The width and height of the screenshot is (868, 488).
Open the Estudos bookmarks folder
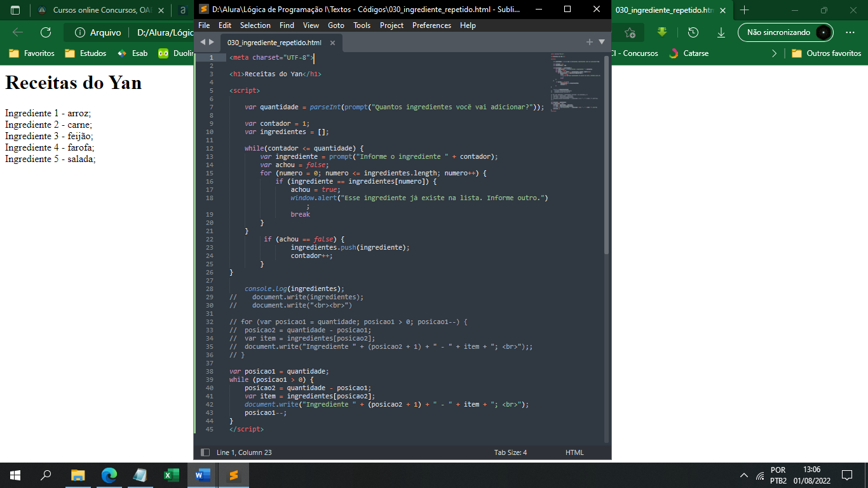85,53
